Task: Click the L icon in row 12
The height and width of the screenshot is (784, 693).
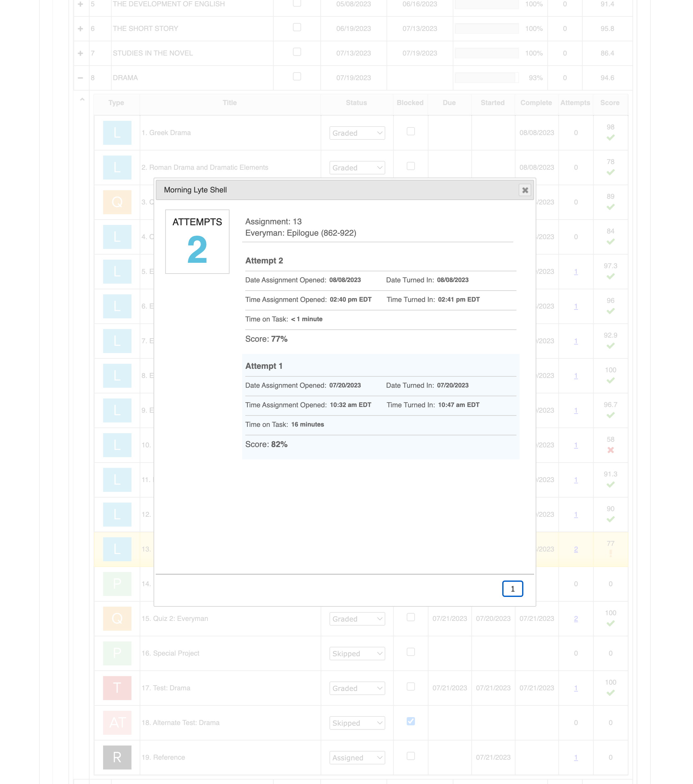Action: pos(117,514)
